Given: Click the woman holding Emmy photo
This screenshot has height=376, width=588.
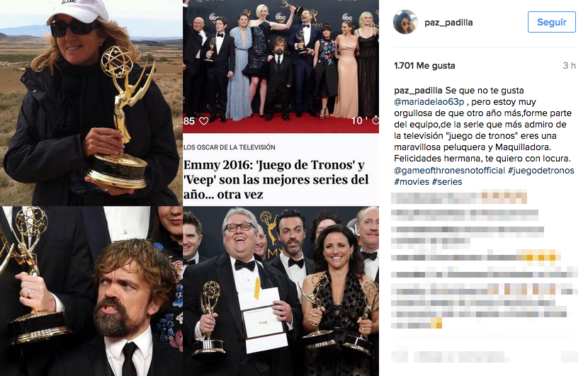Looking at the screenshot, I should [91, 103].
